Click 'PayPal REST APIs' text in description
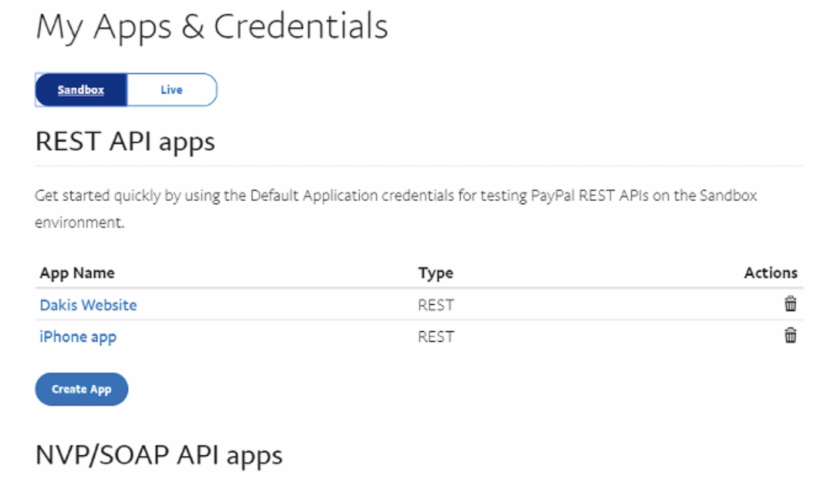The width and height of the screenshot is (837, 504). pyautogui.click(x=589, y=196)
